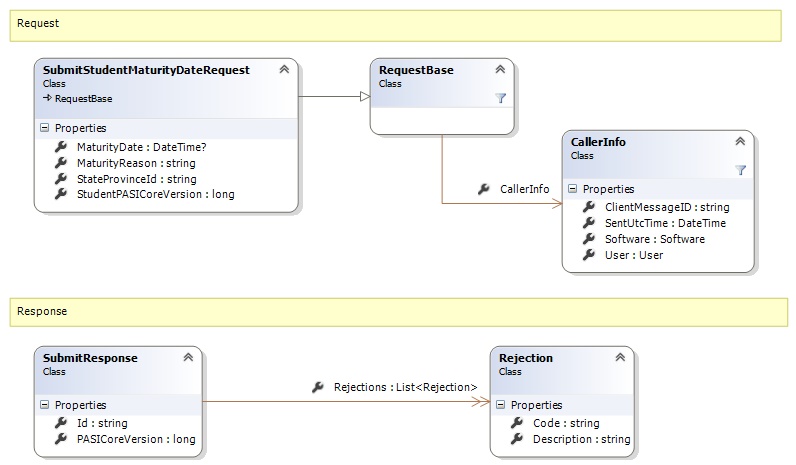Collapse the Rejection class chevron
Screen dimensions: 796x465
(x=620, y=358)
